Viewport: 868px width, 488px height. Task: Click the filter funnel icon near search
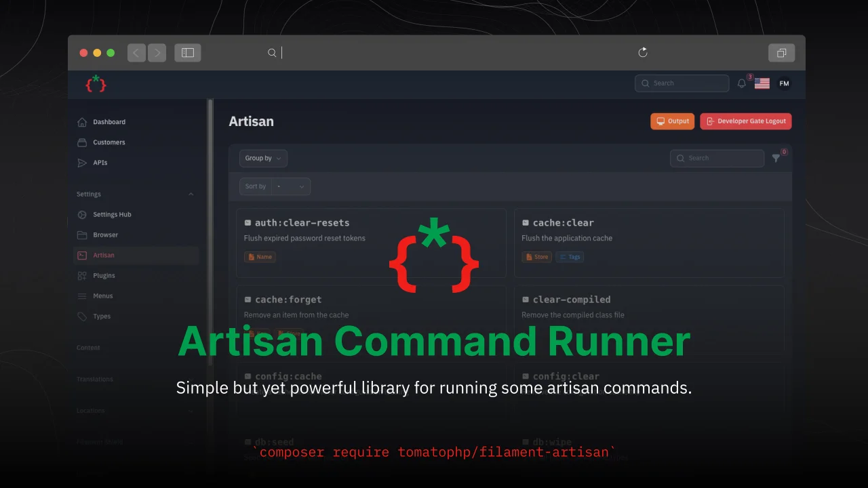tap(776, 158)
